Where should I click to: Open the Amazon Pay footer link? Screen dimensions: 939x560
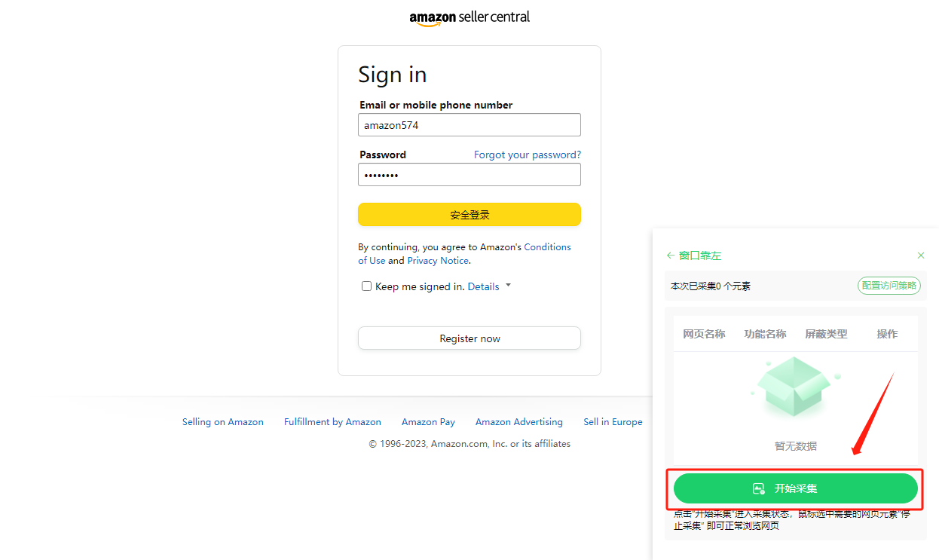[428, 422]
